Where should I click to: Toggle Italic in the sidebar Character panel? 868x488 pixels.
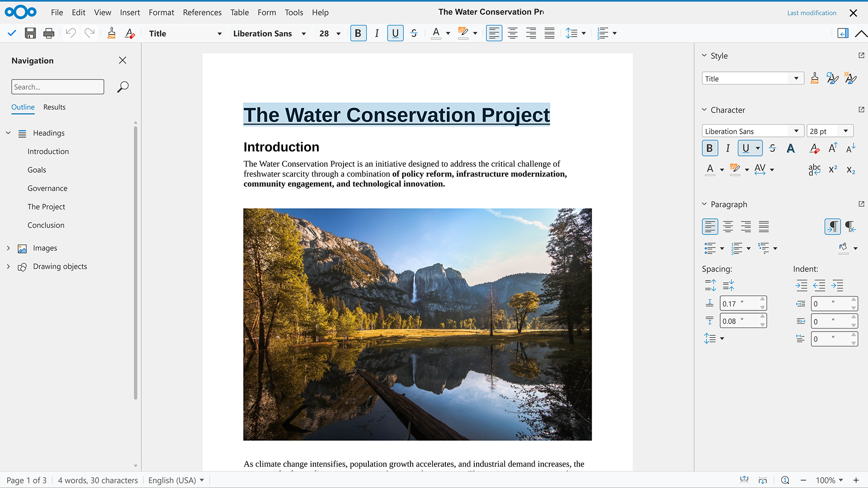pos(728,148)
